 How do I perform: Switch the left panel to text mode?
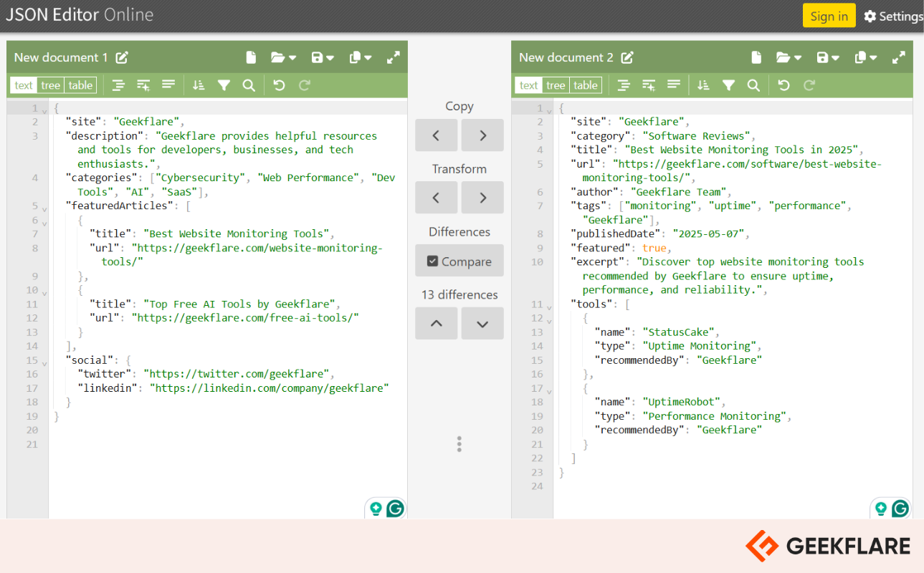24,85
